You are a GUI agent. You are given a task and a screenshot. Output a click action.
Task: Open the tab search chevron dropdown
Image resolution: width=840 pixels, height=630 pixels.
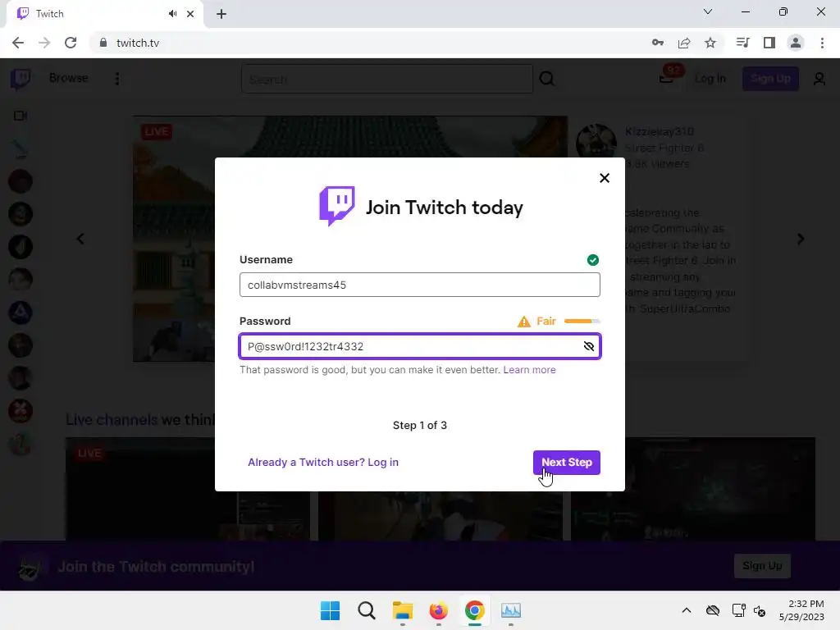pyautogui.click(x=708, y=11)
